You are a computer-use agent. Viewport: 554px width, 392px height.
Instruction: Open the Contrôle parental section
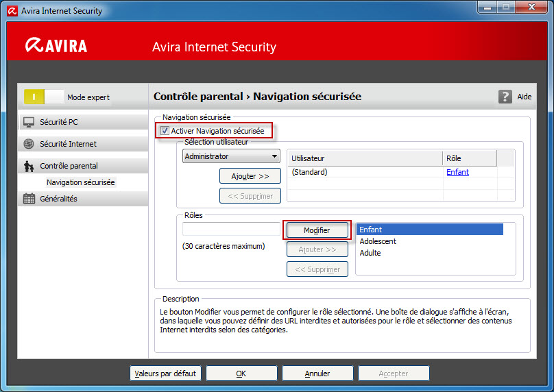coord(84,166)
